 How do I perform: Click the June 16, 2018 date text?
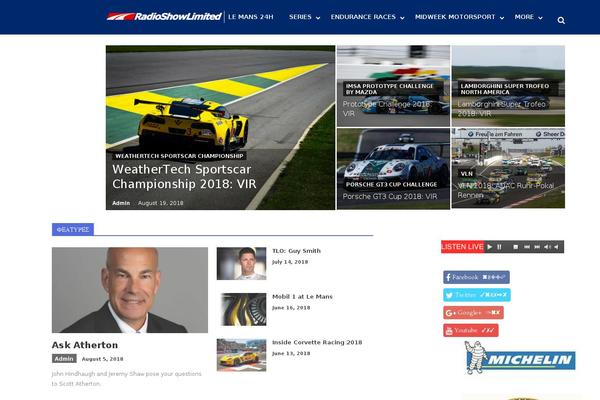click(291, 307)
